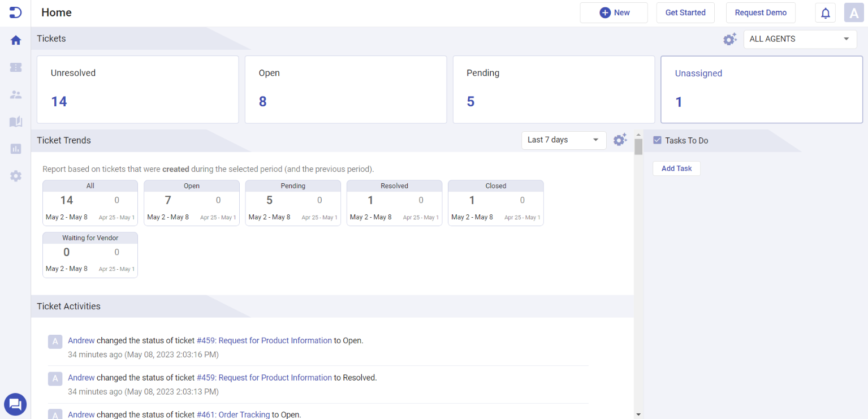Open the Home section in the sidebar
The image size is (868, 419).
pyautogui.click(x=15, y=40)
